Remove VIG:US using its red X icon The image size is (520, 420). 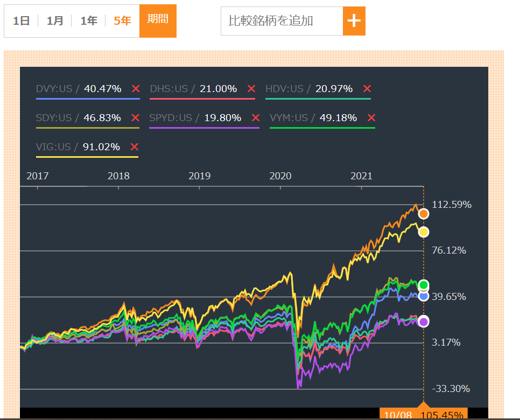tap(135, 146)
